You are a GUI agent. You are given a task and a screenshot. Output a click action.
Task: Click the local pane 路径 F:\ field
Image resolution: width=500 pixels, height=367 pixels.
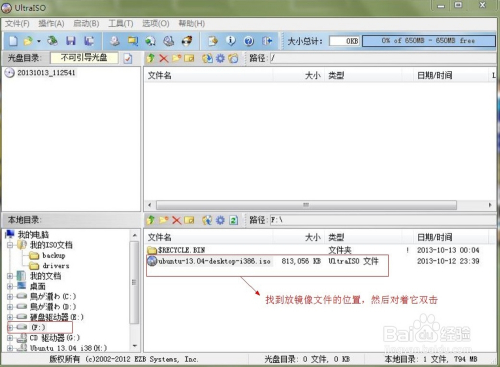pyautogui.click(x=383, y=220)
